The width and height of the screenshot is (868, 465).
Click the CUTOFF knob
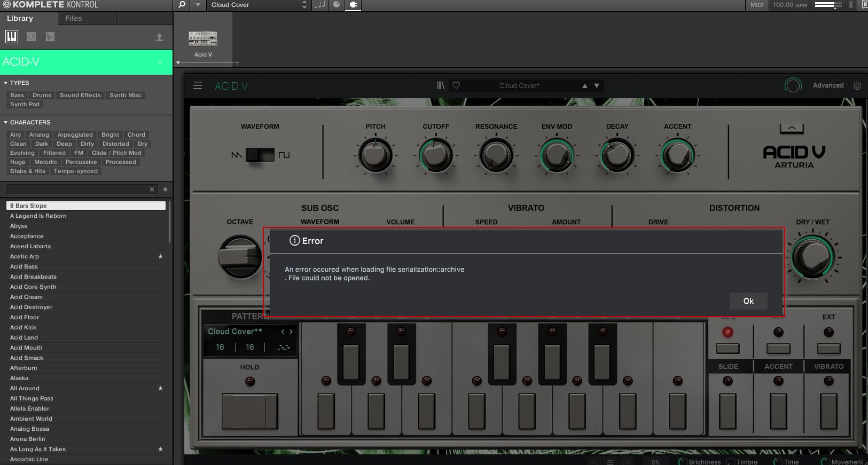tap(436, 155)
